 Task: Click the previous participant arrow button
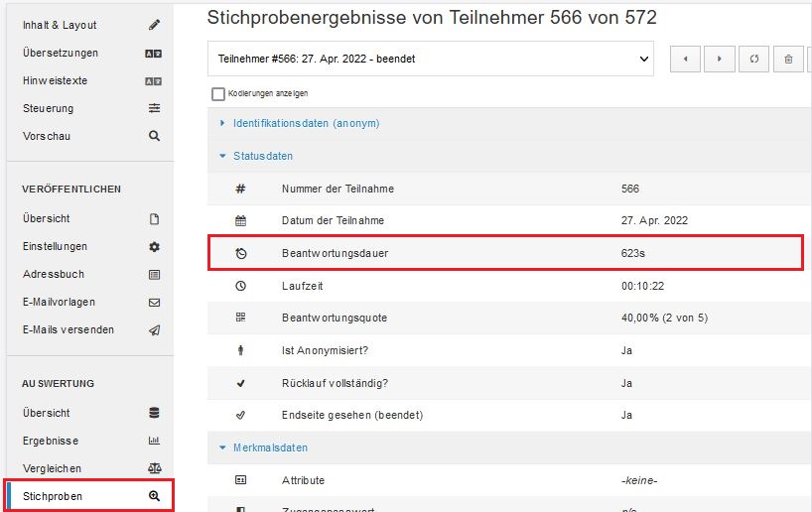685,59
